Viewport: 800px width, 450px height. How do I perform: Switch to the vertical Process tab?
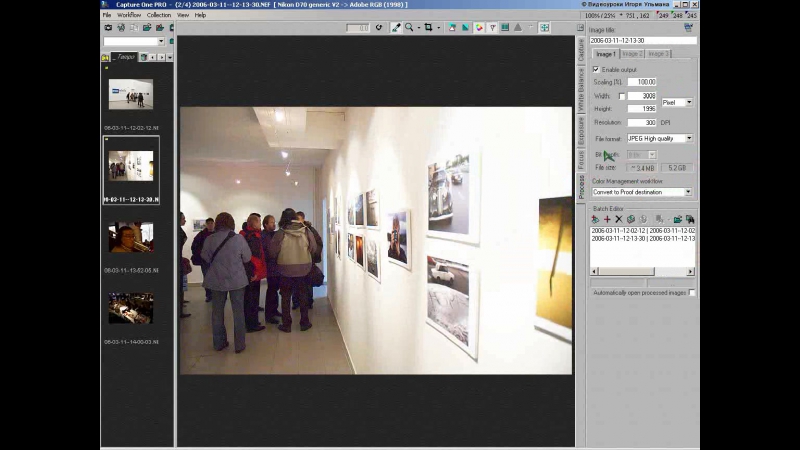click(x=581, y=187)
